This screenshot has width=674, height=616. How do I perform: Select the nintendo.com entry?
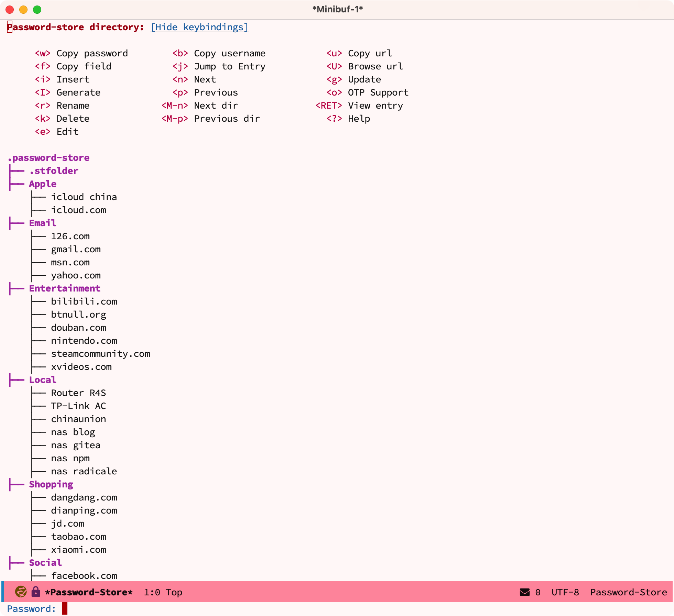click(84, 341)
